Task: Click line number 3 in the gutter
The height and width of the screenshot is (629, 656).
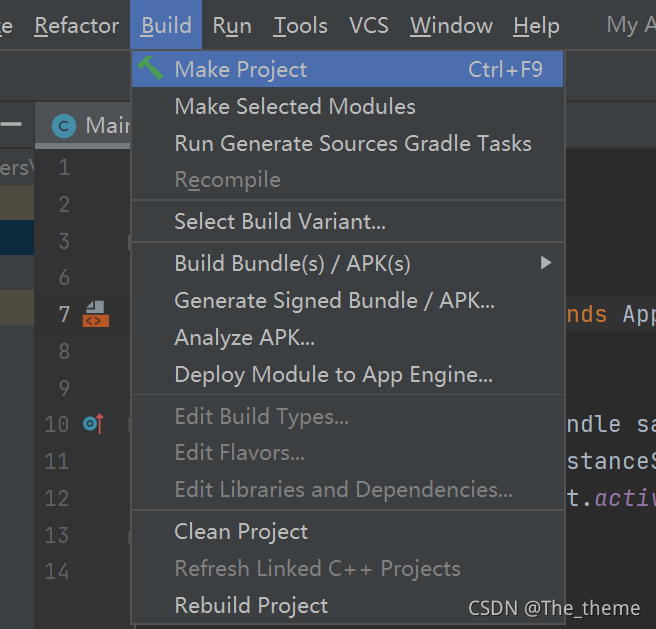Action: coord(64,241)
